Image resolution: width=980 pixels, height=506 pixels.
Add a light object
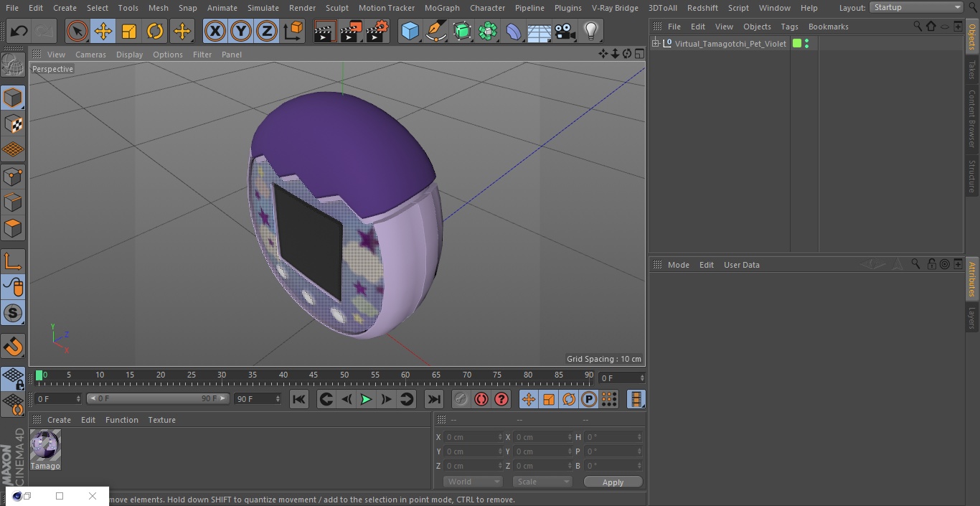click(591, 31)
